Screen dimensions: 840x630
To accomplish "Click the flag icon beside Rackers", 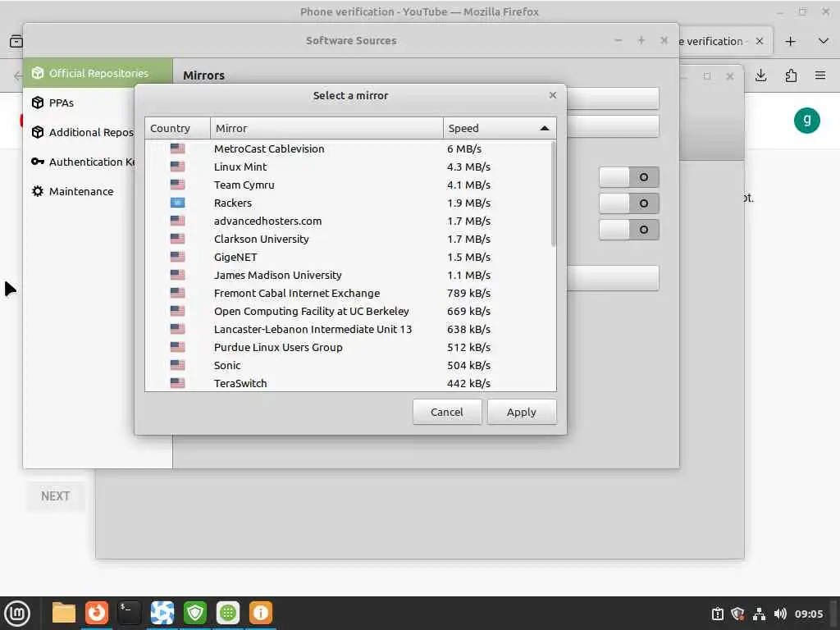I will (x=177, y=203).
